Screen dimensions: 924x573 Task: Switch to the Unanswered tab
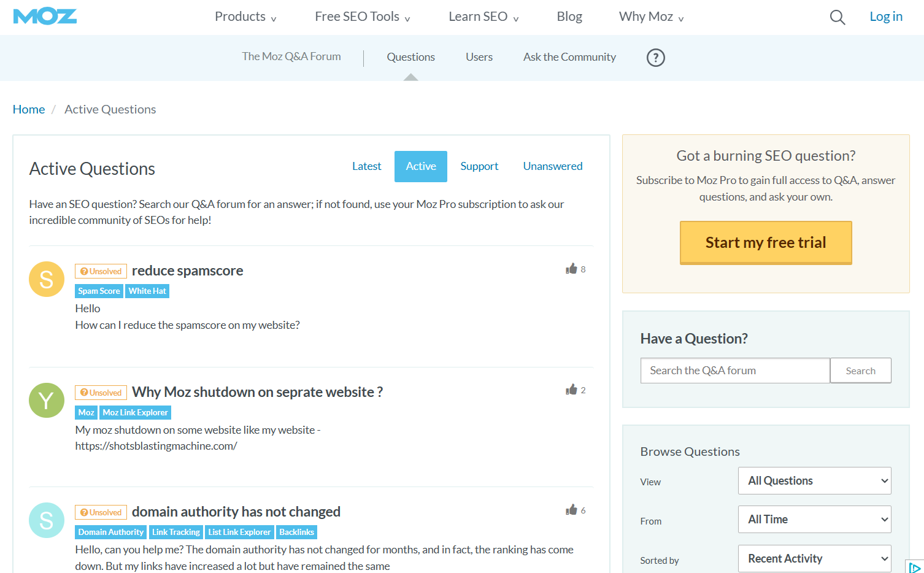[x=552, y=166]
